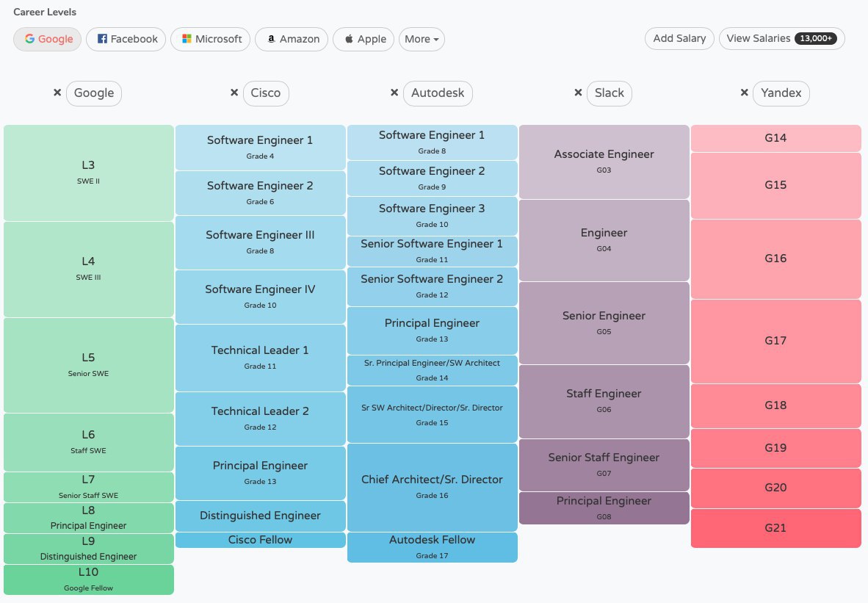Select the Cisco Fellow block
The height and width of the screenshot is (603, 868).
pos(260,540)
